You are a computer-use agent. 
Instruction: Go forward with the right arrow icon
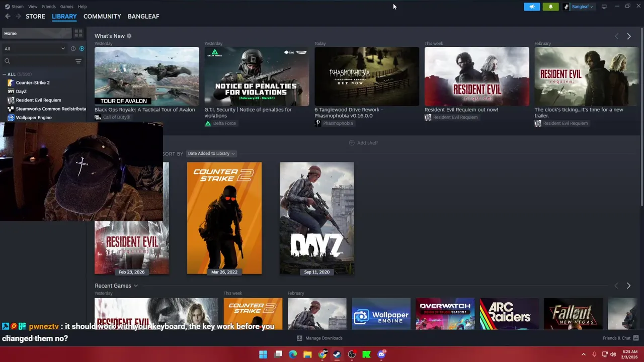click(18, 17)
